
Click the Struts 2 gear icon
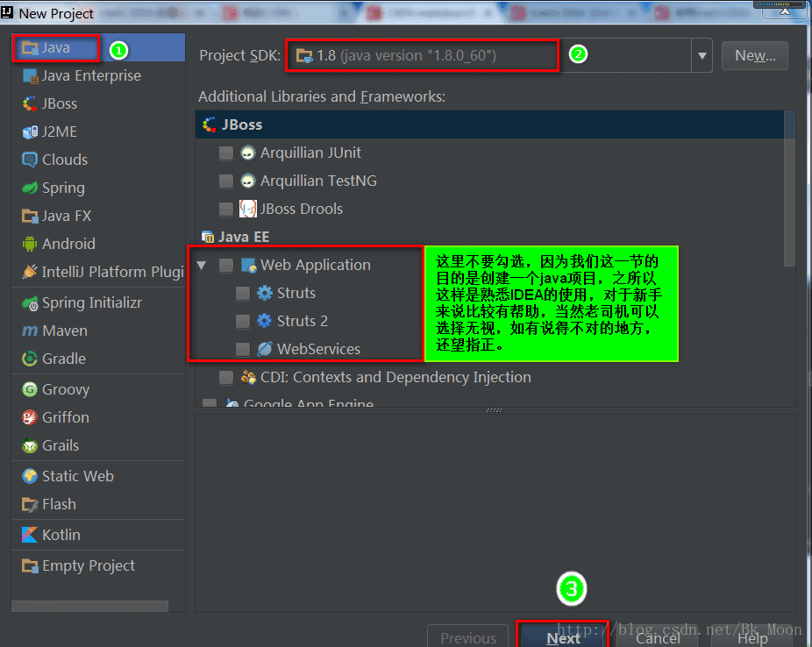pyautogui.click(x=265, y=321)
